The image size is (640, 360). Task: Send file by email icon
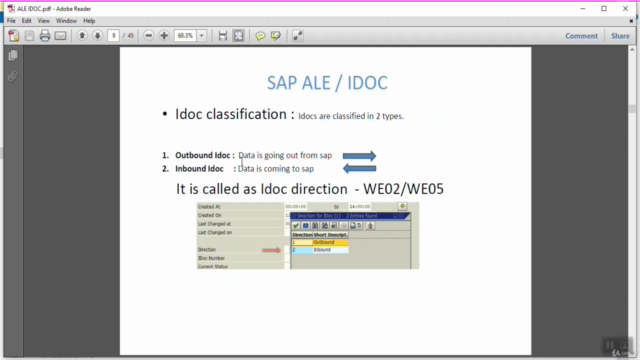pos(60,36)
